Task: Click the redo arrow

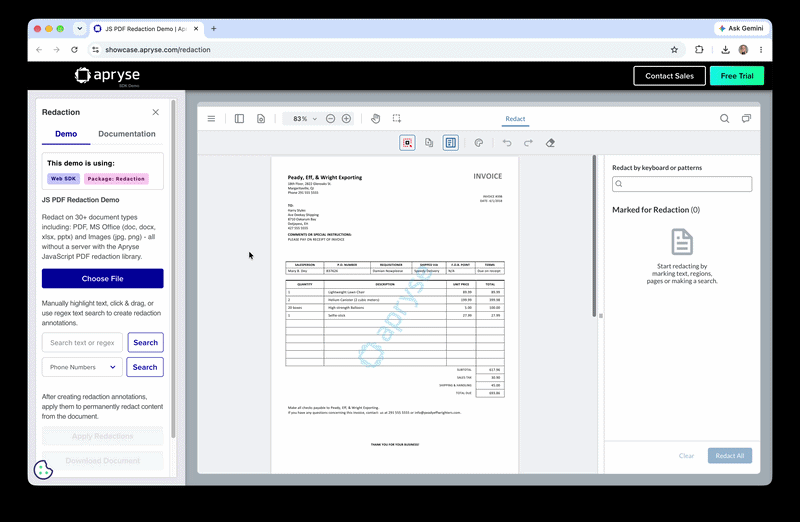Action: [x=528, y=143]
